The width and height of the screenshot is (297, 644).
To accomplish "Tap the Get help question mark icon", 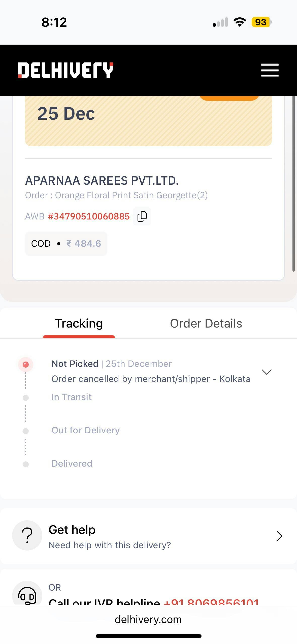I will pos(27,535).
